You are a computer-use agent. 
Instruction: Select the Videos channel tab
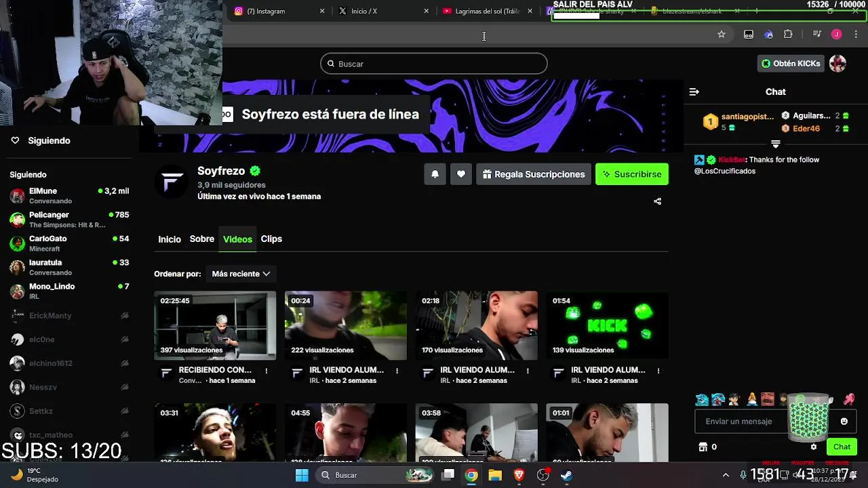tap(237, 239)
